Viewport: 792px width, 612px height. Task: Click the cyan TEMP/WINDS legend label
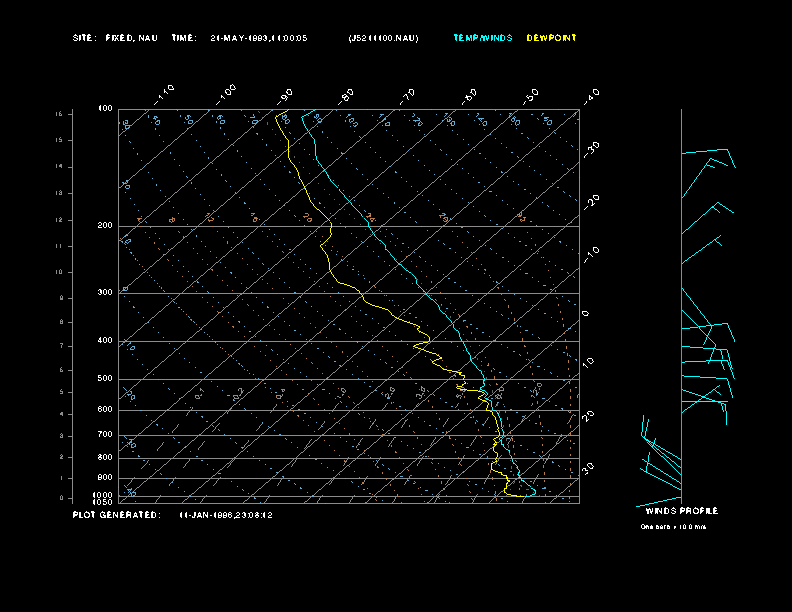(x=482, y=38)
